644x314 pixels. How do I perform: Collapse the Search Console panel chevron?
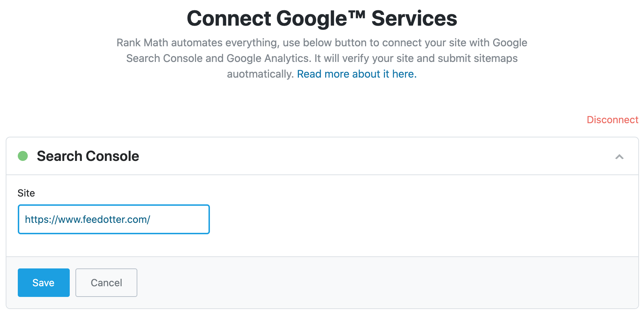(619, 157)
